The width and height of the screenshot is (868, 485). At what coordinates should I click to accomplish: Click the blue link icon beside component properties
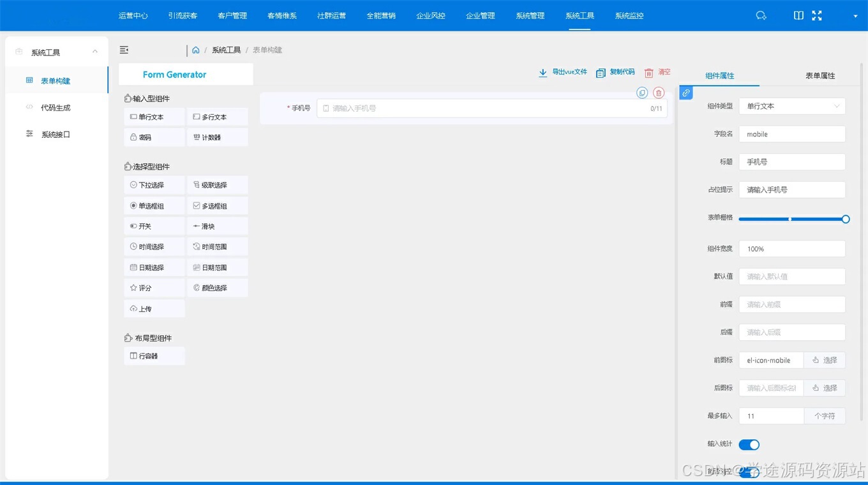[686, 93]
